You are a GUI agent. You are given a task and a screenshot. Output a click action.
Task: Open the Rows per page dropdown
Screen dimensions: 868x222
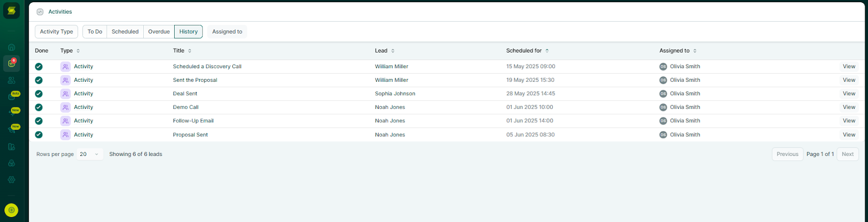[90, 154]
